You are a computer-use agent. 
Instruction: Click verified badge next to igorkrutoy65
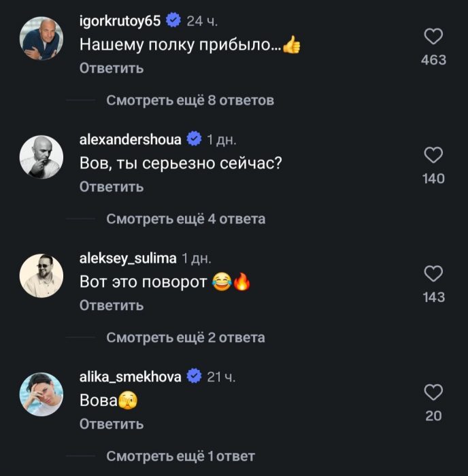(x=173, y=21)
